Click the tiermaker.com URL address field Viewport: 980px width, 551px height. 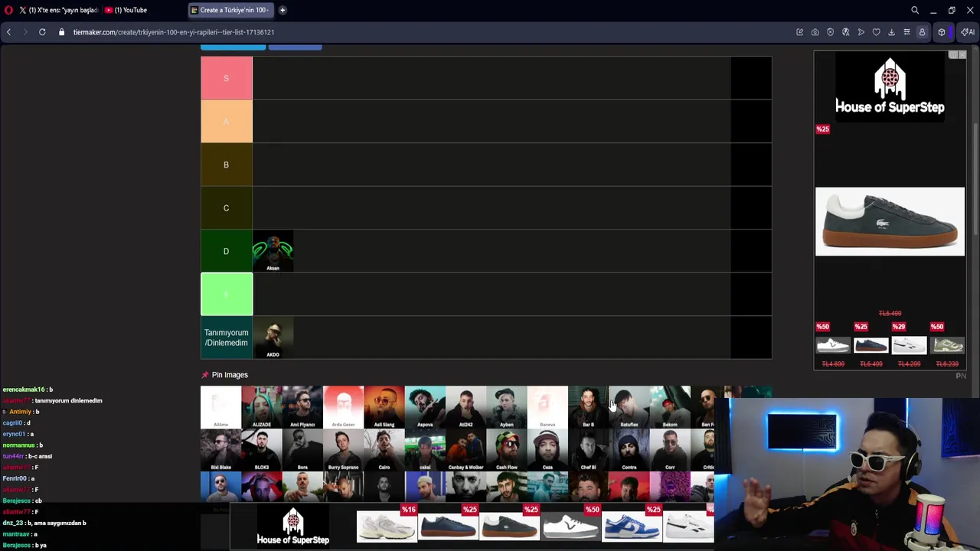pos(174,32)
